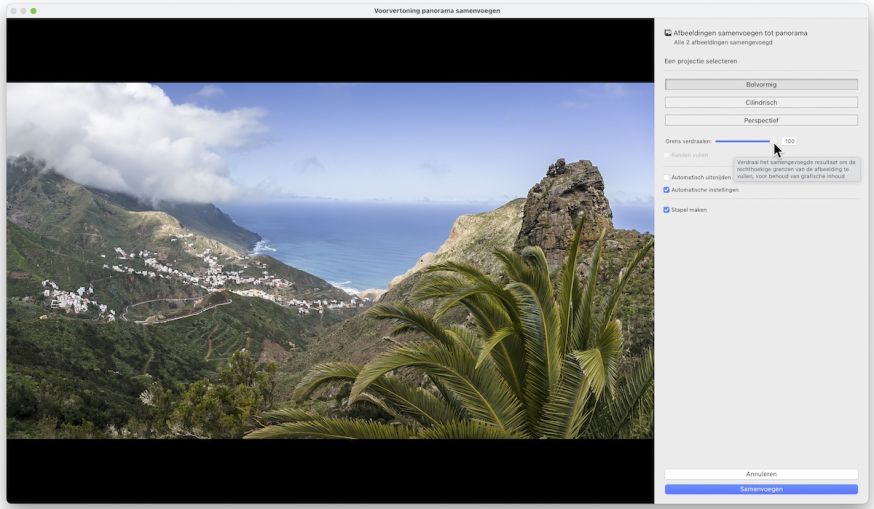Image resolution: width=874 pixels, height=509 pixels.
Task: Click the Grens verdraaien tooltip text
Action: 796,169
